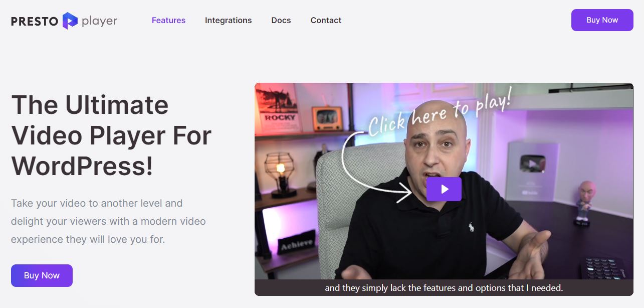The height and width of the screenshot is (308, 644).
Task: Click the header Buy Now button
Action: 602,20
